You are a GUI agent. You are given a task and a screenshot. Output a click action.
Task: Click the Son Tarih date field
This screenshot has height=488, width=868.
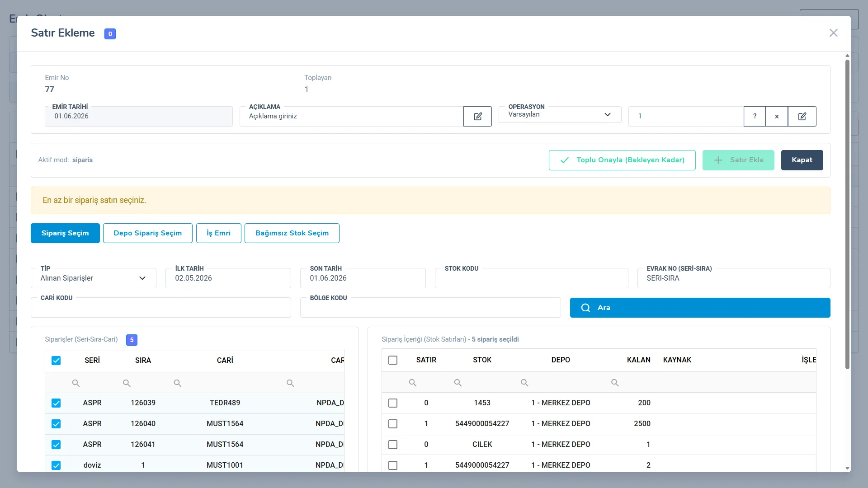pyautogui.click(x=363, y=278)
